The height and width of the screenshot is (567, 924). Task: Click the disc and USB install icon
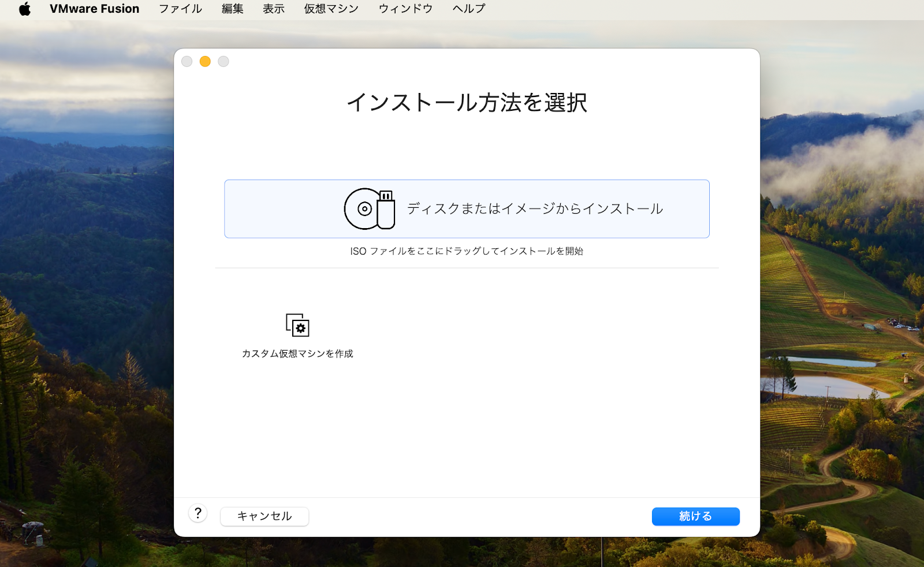coord(370,209)
